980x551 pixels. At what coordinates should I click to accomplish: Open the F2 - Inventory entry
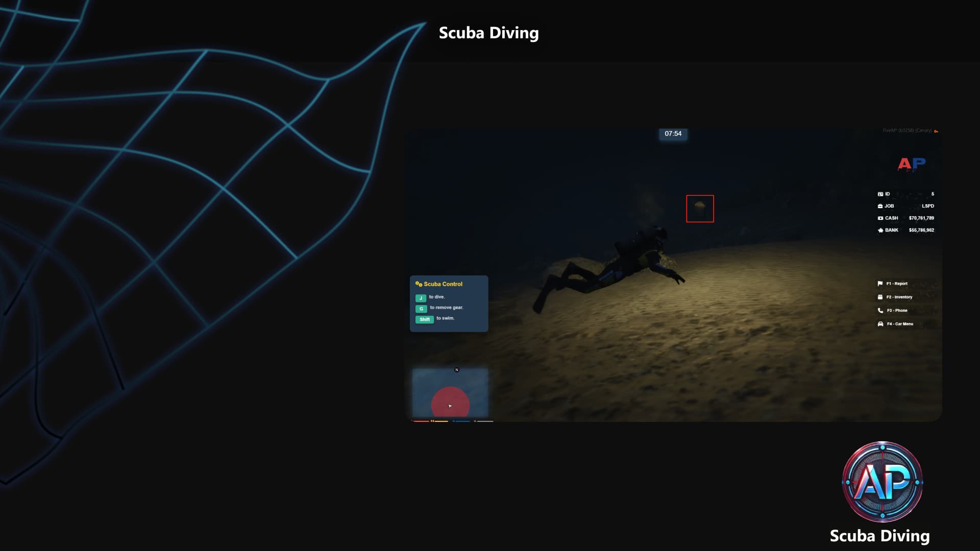899,297
